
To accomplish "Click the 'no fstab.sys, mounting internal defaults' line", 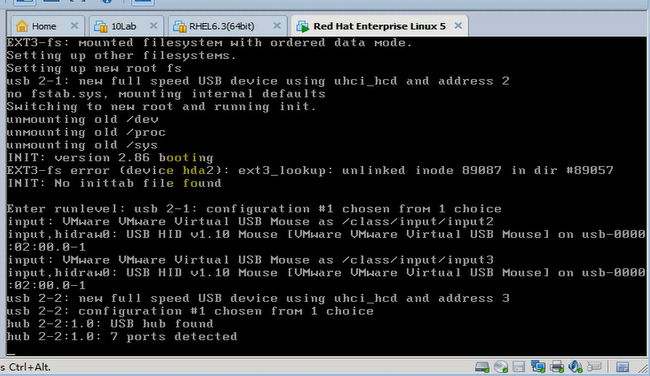I will [166, 94].
